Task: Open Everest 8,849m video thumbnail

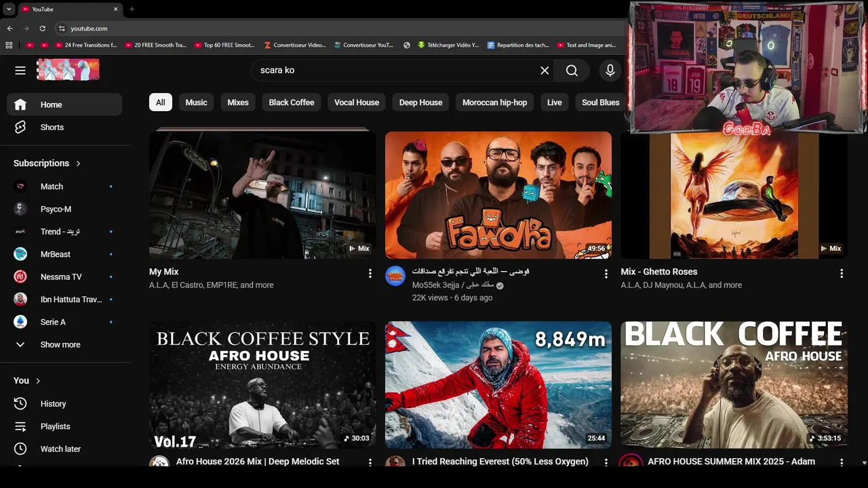Action: click(x=498, y=385)
